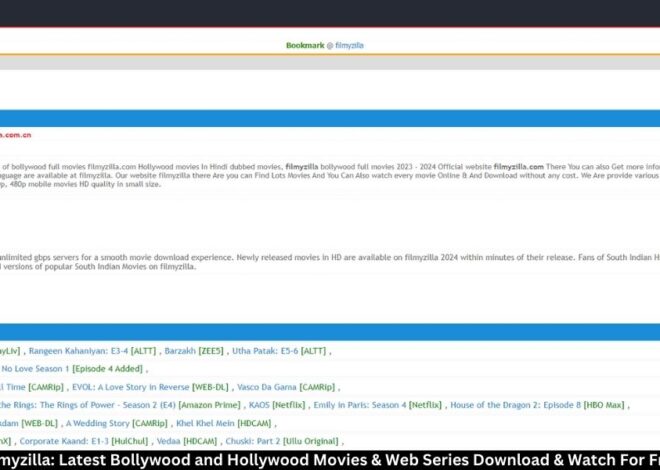The height and width of the screenshot is (470, 660).
Task: Click 'versions of popular South Indian Movies' text
Action: [x=98, y=266]
